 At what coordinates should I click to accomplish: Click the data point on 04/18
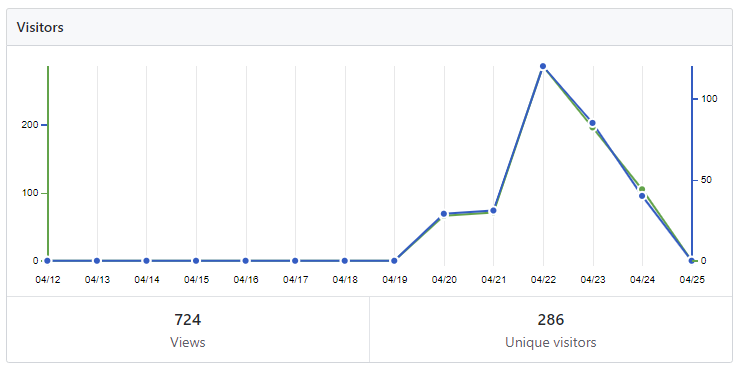click(345, 261)
